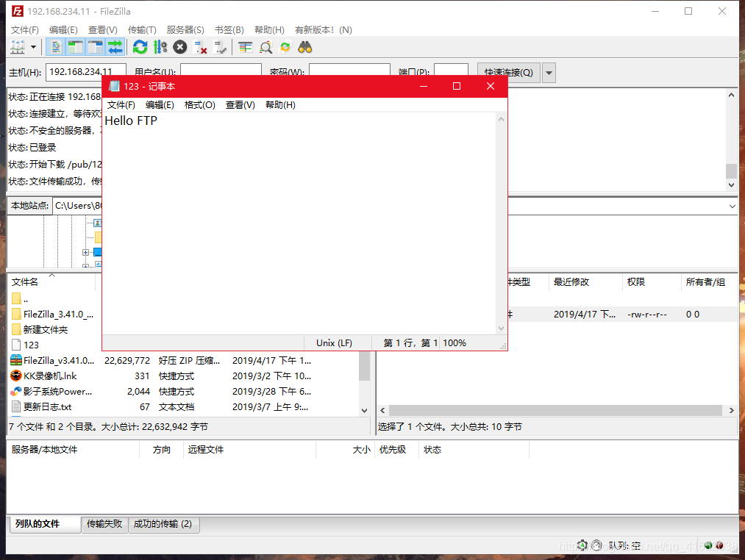Click the 快速连接(Q) button
The width and height of the screenshot is (745, 560).
[x=509, y=73]
